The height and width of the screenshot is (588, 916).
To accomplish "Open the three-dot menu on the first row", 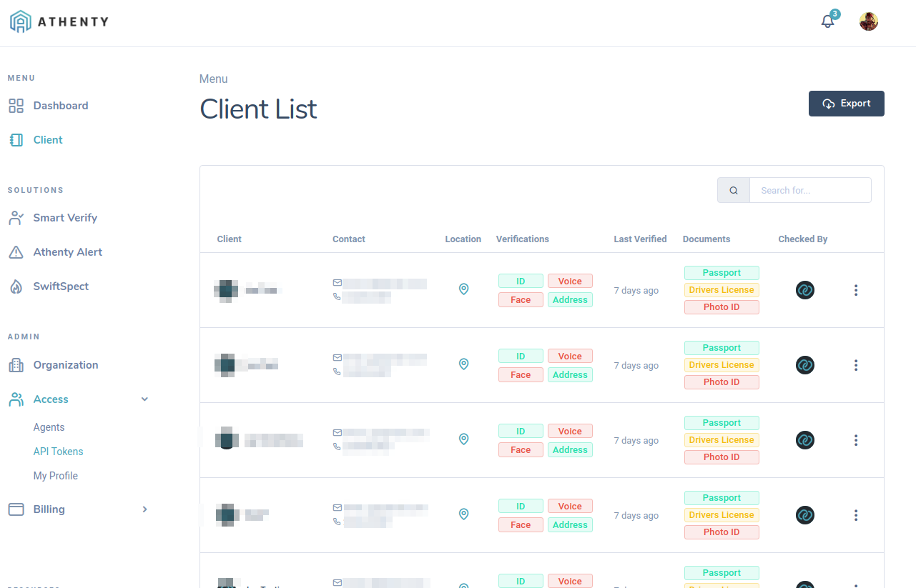I will coord(856,290).
